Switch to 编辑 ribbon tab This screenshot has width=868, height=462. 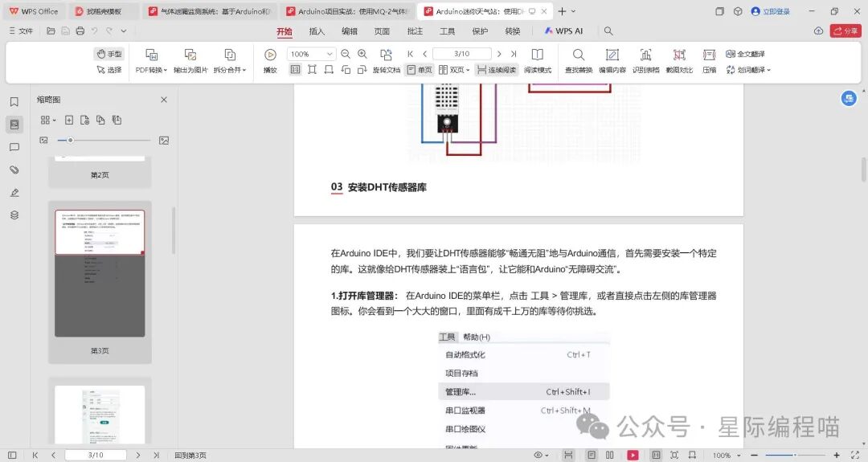coord(350,31)
